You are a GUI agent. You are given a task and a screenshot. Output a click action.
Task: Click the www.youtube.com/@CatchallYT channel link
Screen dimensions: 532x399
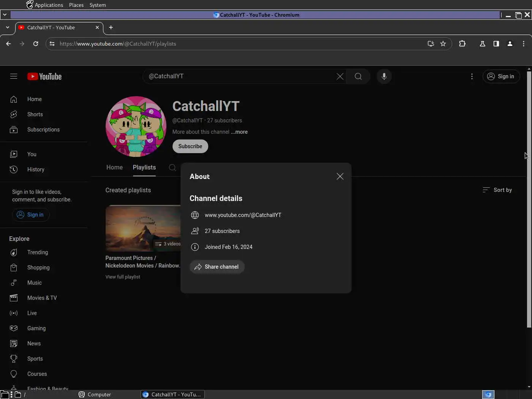point(243,215)
